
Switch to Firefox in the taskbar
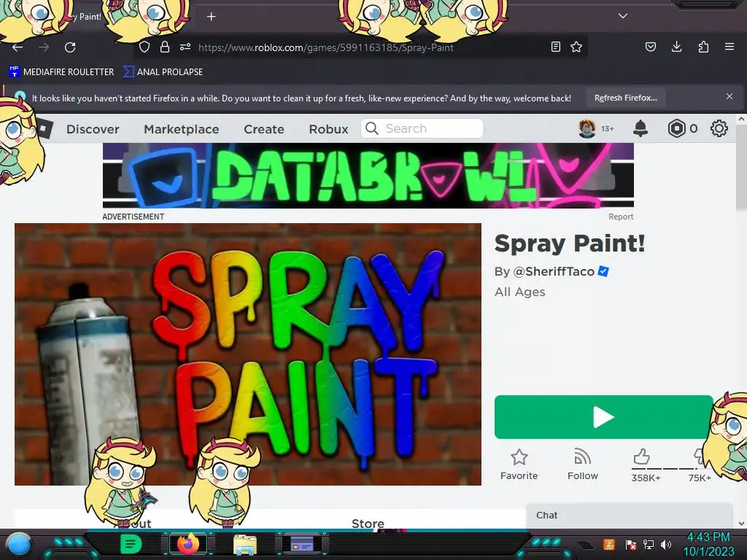(x=188, y=544)
